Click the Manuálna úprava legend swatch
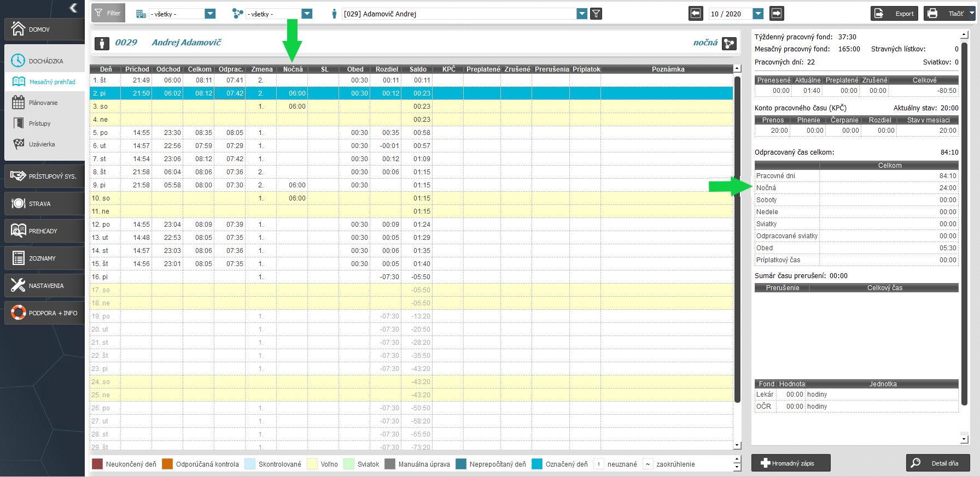Viewport: 980px width, 477px height. (390, 464)
